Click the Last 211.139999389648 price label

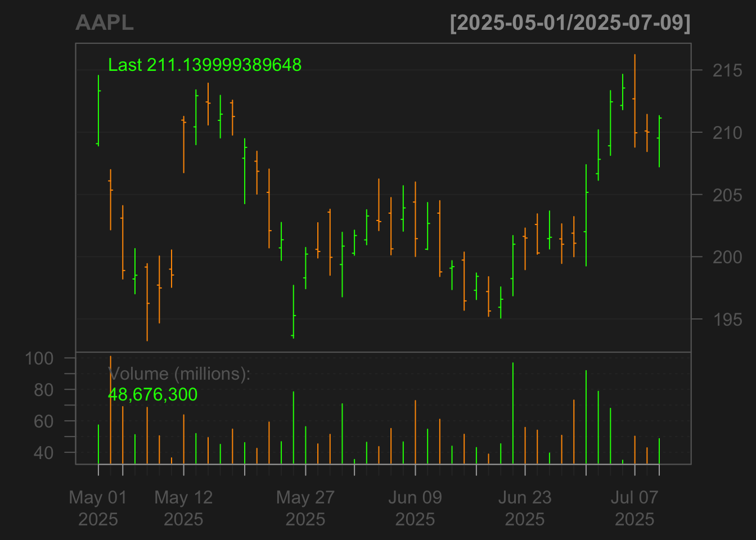[x=205, y=65]
